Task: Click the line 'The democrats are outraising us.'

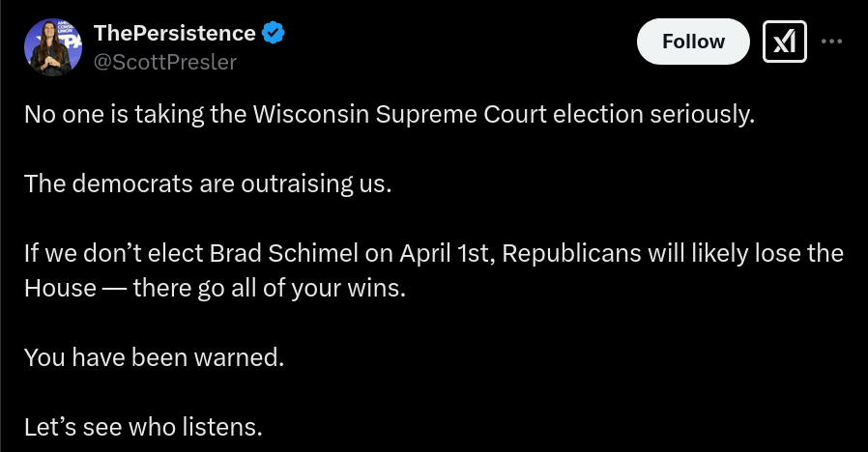Action: click(x=208, y=184)
